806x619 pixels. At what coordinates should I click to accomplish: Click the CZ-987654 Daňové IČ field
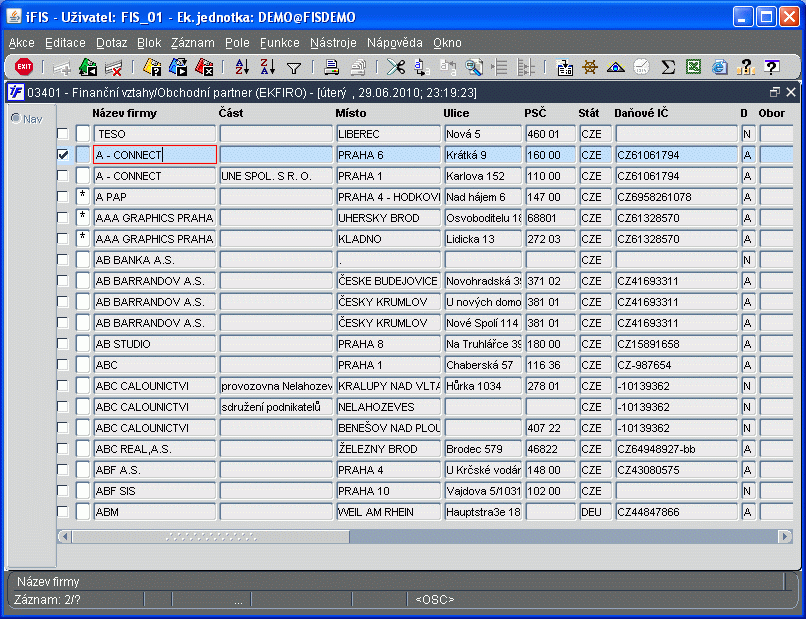676,365
